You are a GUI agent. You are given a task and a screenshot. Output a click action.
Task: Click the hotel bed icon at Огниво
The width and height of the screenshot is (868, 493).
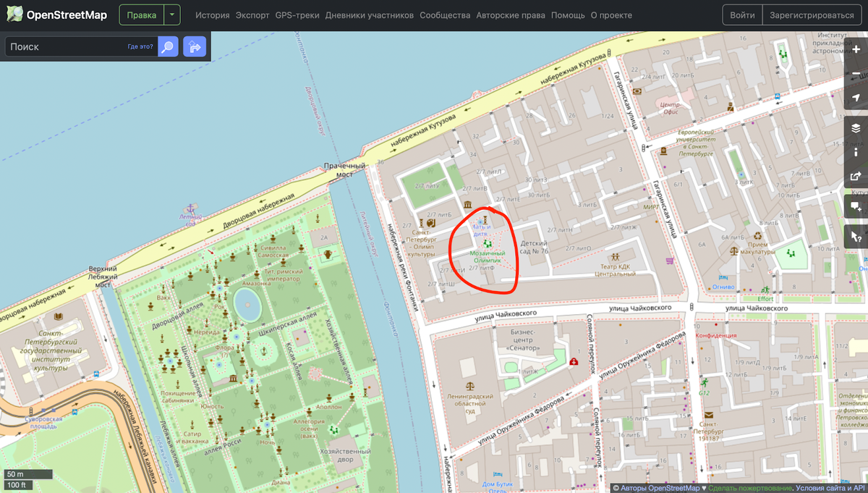tap(723, 278)
